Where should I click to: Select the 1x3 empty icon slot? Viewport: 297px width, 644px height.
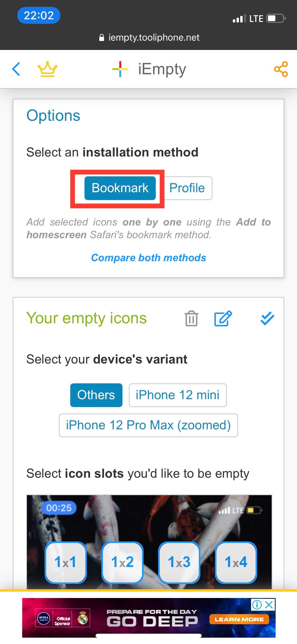[x=179, y=562]
